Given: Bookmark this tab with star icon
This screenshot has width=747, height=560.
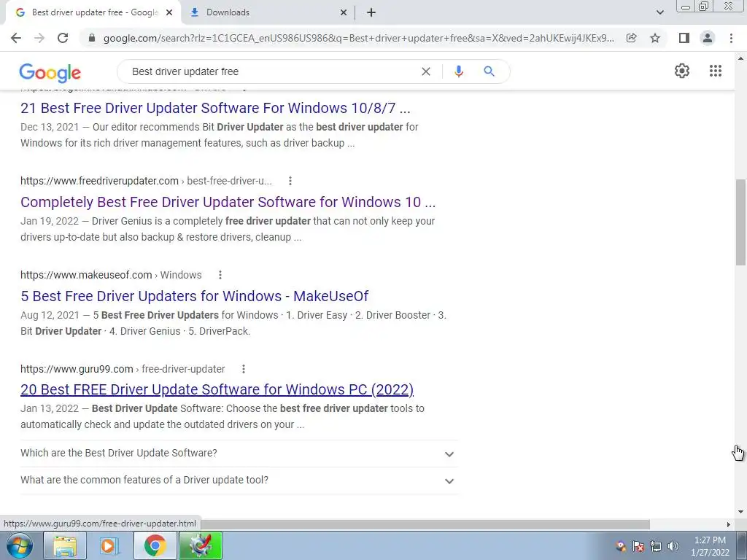Looking at the screenshot, I should tap(655, 38).
